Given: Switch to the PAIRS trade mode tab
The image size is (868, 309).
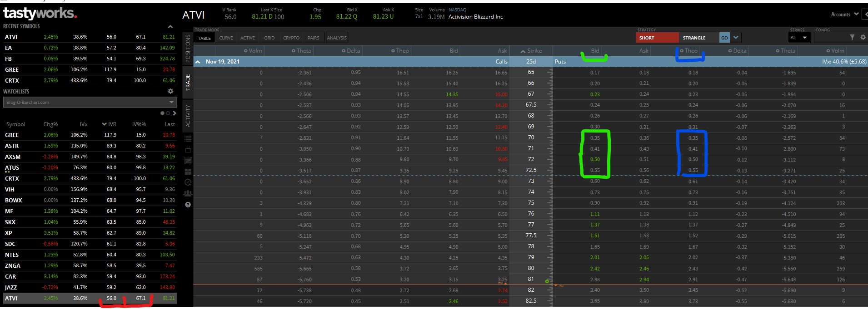Looking at the screenshot, I should (313, 38).
